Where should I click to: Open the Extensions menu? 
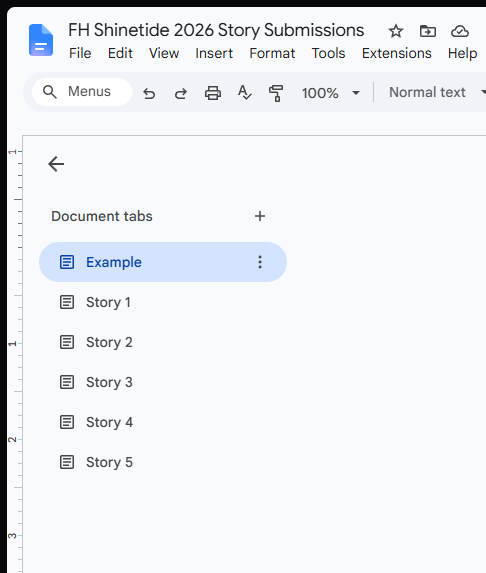click(x=396, y=53)
